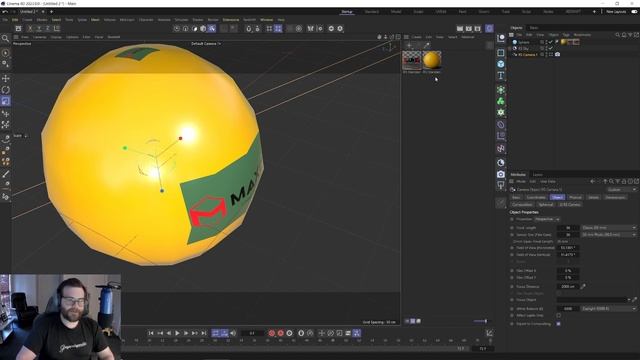The height and width of the screenshot is (360, 640).
Task: Click the Autokeying button
Action: pyautogui.click(x=280, y=333)
